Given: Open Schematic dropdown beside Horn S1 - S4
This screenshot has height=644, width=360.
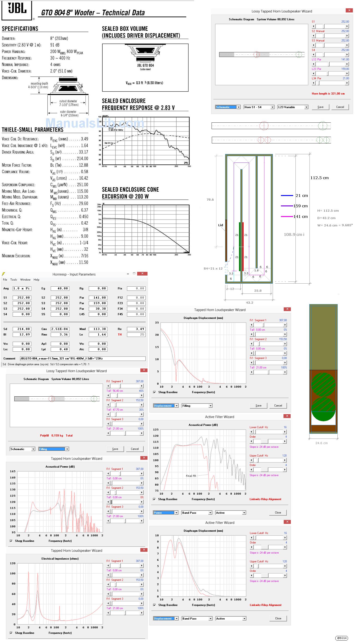Looking at the screenshot, I should click(228, 107).
